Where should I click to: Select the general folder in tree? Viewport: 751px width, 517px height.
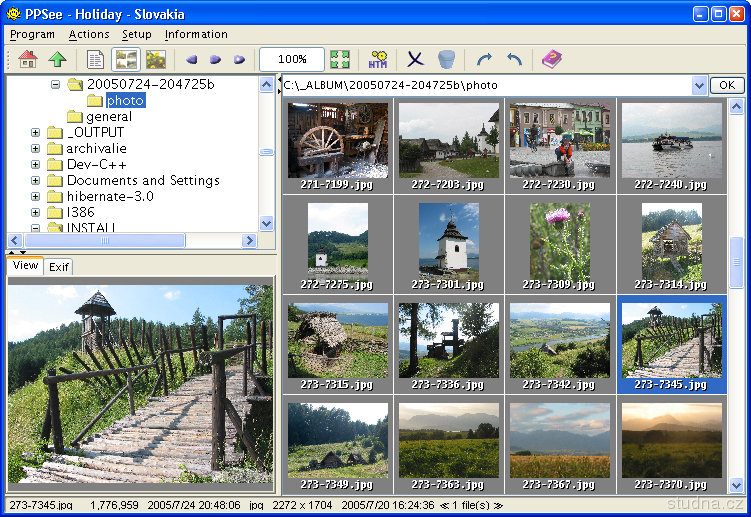(108, 117)
